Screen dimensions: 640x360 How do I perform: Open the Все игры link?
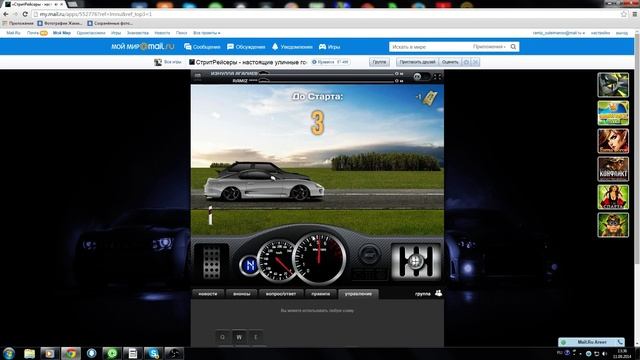(x=168, y=62)
